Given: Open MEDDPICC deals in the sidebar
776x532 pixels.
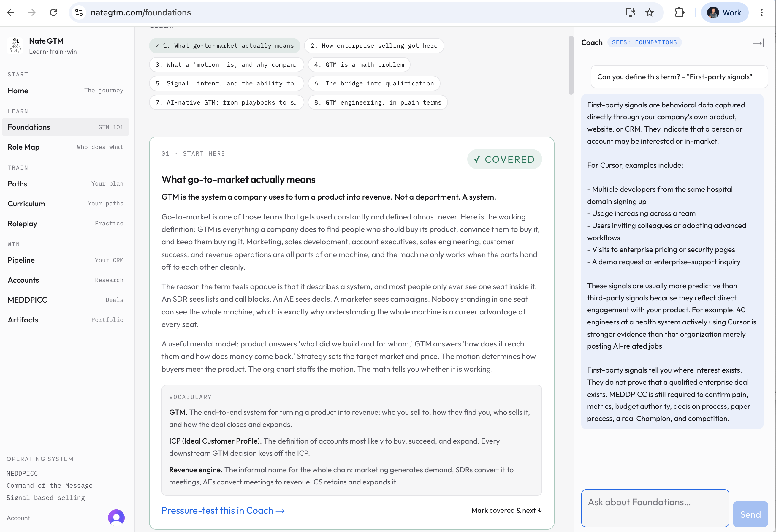Looking at the screenshot, I should coord(65,300).
